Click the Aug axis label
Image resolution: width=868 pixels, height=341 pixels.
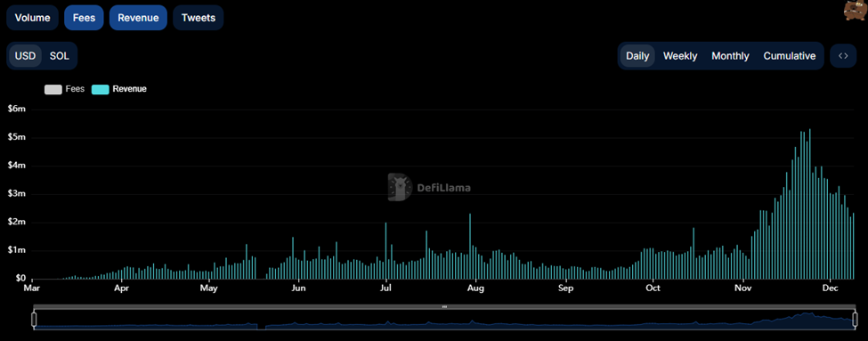coord(475,288)
